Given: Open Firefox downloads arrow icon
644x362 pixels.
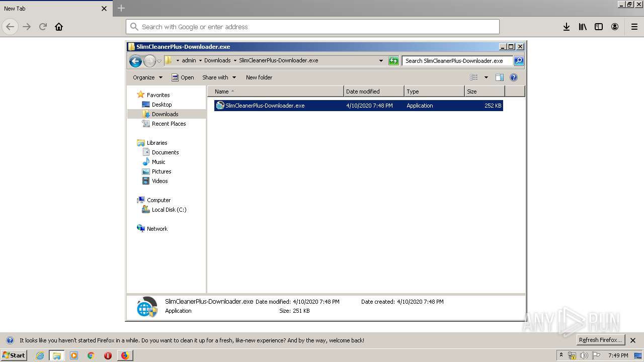Looking at the screenshot, I should 567,27.
